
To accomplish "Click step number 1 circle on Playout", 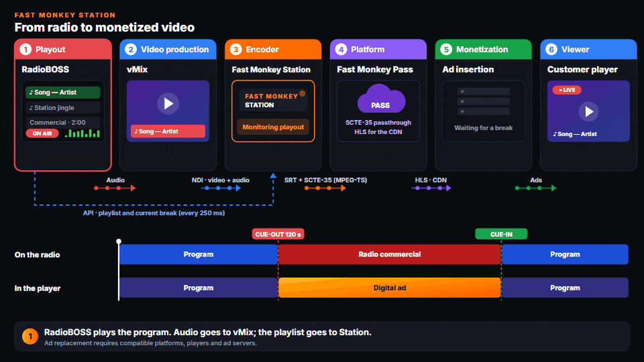I will coord(25,49).
